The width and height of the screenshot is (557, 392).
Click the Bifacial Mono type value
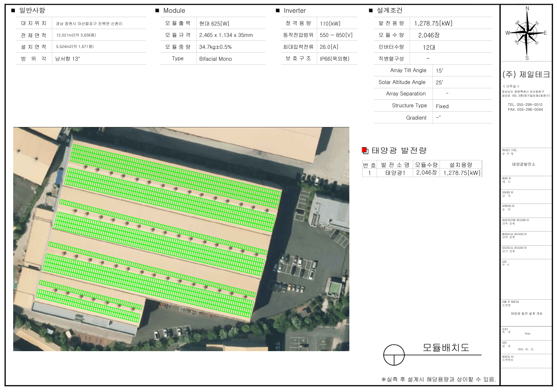215,59
